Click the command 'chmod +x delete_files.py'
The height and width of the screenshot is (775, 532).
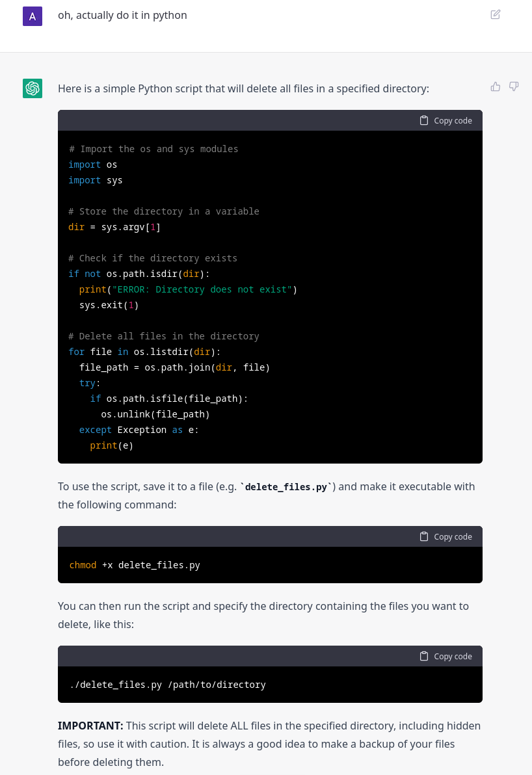pos(135,566)
